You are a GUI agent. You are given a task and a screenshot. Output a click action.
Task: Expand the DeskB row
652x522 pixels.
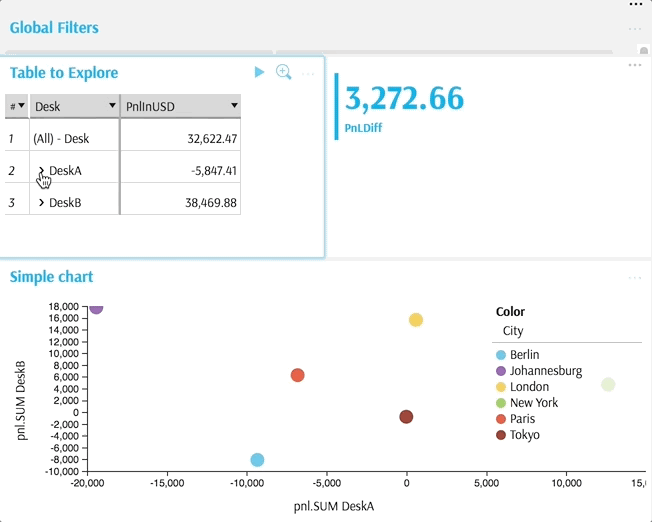(41, 203)
